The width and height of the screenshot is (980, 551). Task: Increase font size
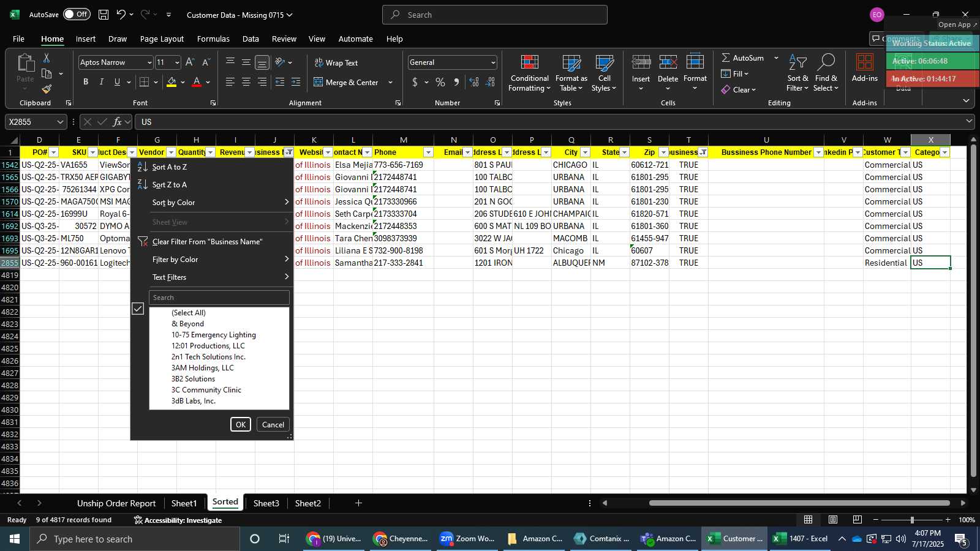pyautogui.click(x=190, y=62)
